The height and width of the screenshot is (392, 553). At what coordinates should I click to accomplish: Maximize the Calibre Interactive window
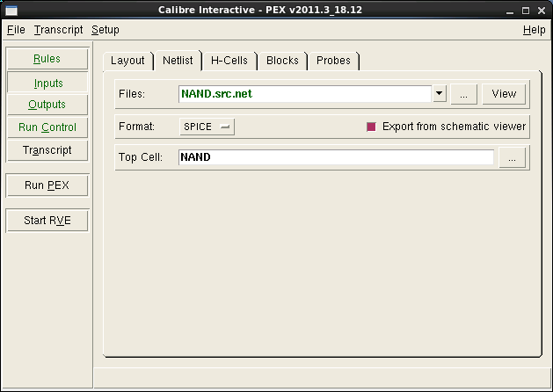(x=526, y=11)
